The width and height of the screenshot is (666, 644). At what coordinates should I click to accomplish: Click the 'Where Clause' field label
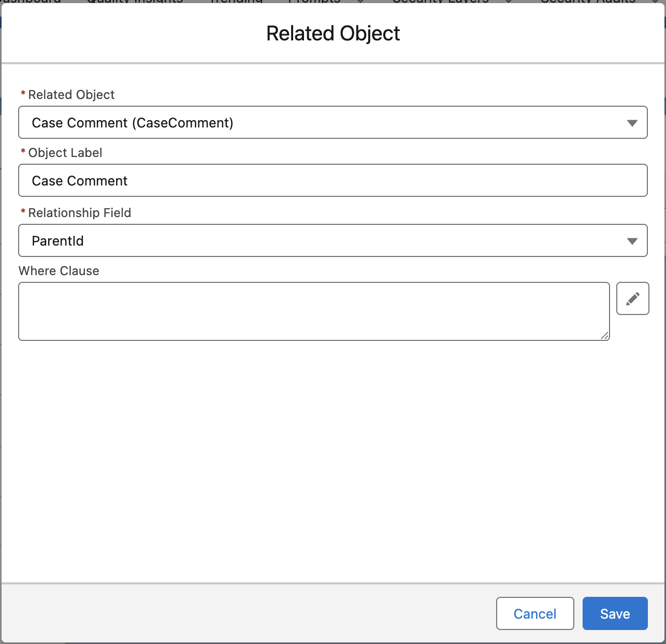(59, 271)
